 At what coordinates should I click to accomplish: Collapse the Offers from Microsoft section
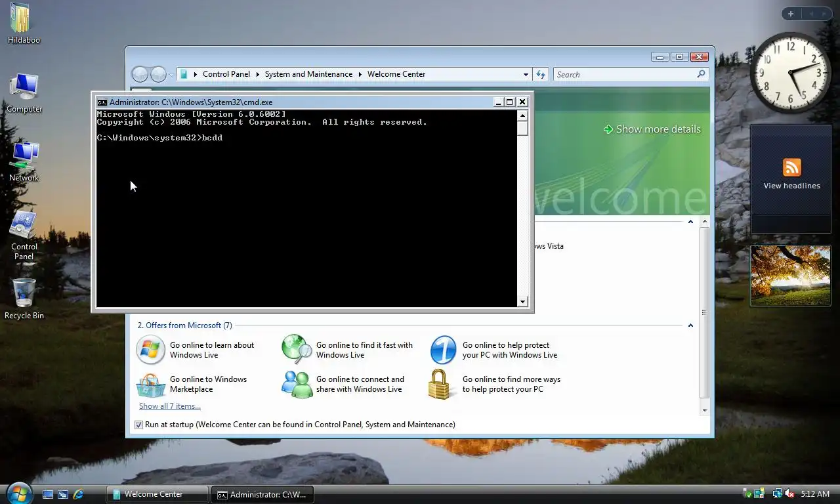[x=690, y=325]
